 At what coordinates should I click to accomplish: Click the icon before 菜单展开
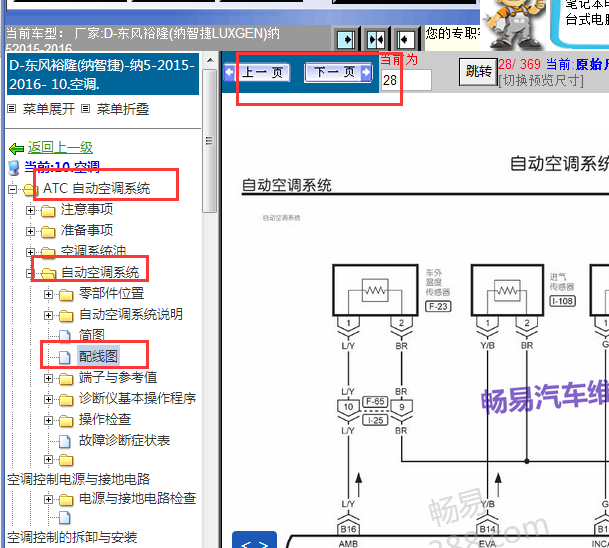pyautogui.click(x=12, y=109)
